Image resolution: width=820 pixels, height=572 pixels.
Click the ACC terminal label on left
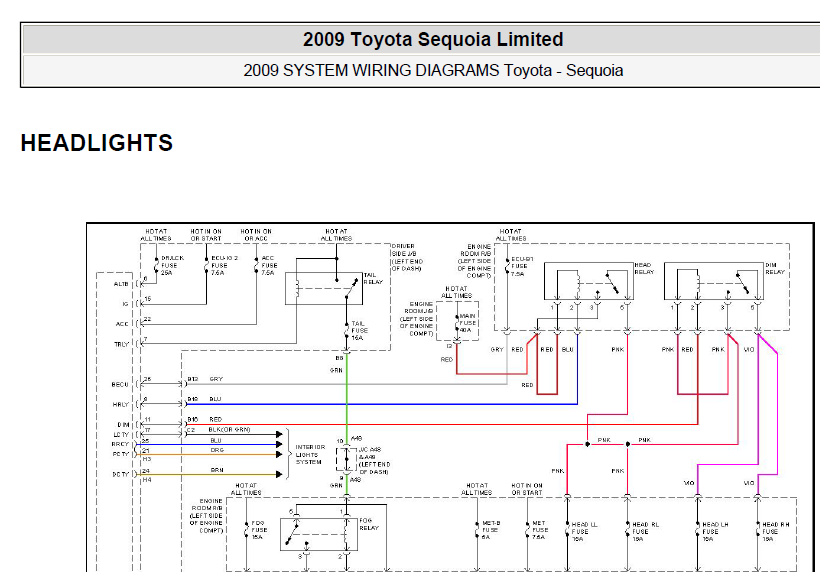(x=122, y=324)
